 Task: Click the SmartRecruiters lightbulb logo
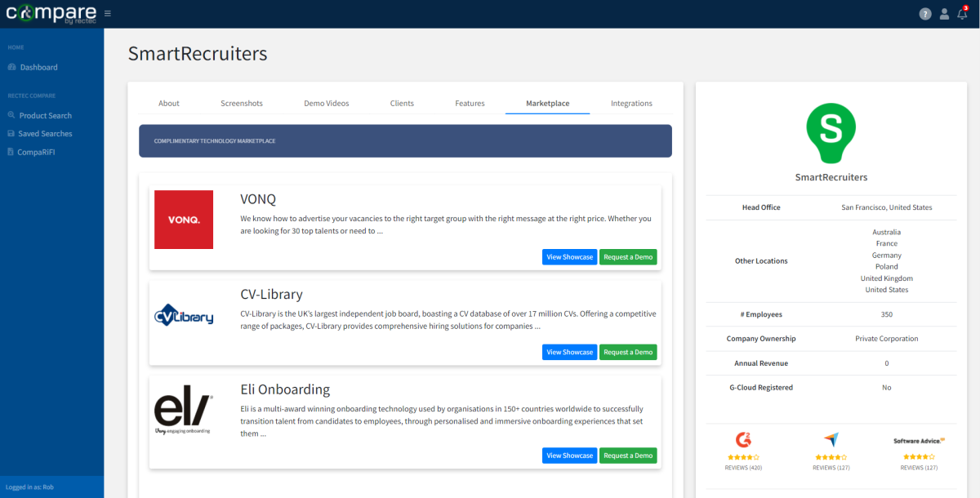click(x=831, y=135)
